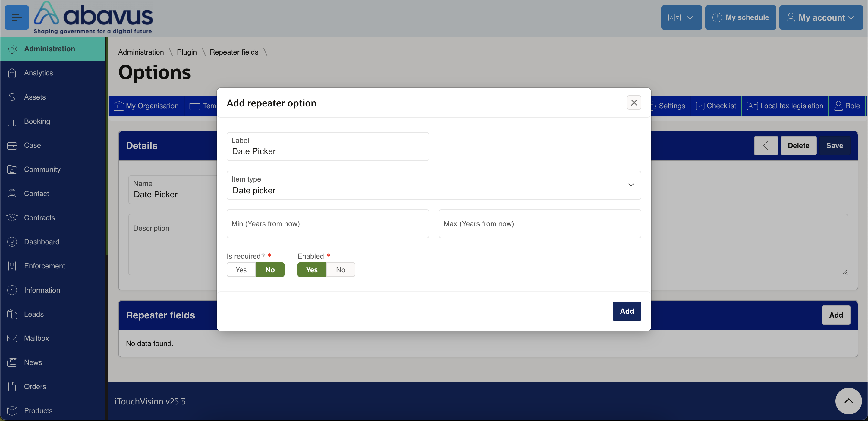Switch to My Organisation tab
Viewport: 868px width, 421px height.
tap(146, 106)
